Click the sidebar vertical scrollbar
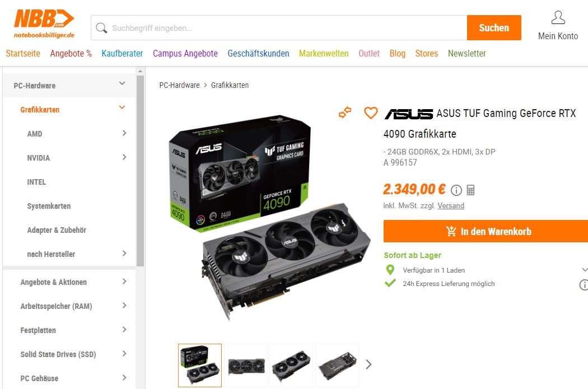The image size is (588, 389). pos(140,171)
